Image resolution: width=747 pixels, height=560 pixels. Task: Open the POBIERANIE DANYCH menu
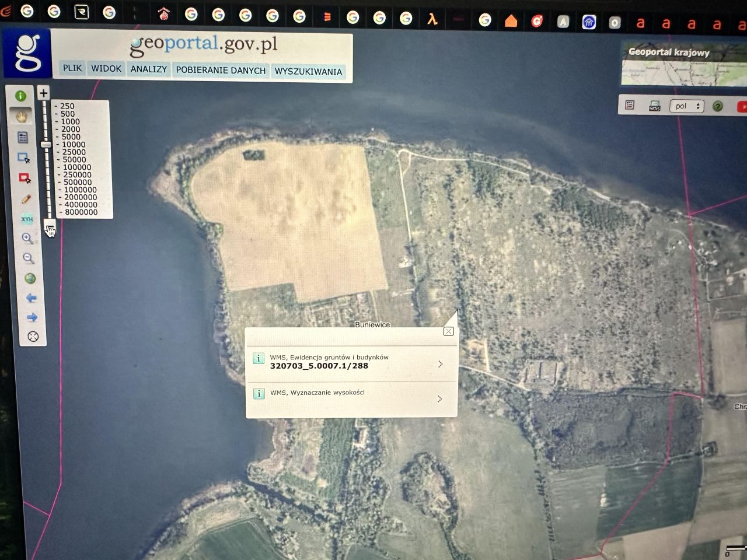pyautogui.click(x=221, y=70)
